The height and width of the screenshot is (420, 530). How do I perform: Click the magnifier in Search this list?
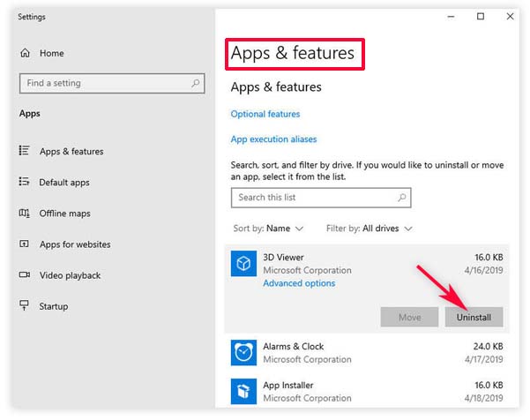click(402, 197)
